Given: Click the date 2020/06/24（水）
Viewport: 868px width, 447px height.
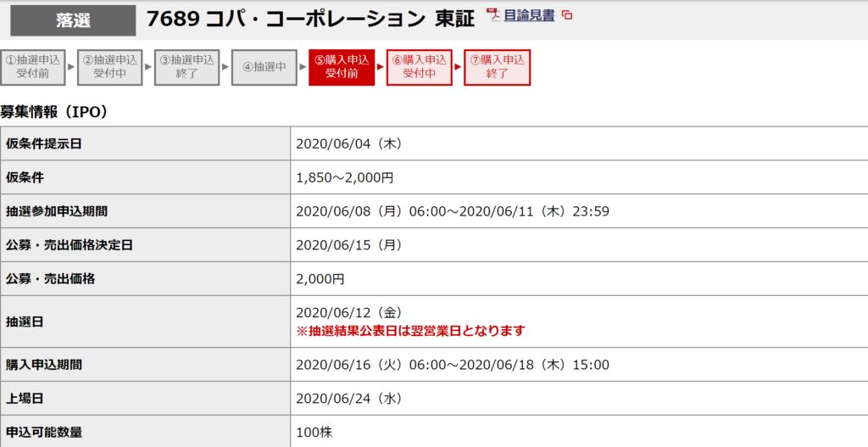Looking at the screenshot, I should coord(349,399).
